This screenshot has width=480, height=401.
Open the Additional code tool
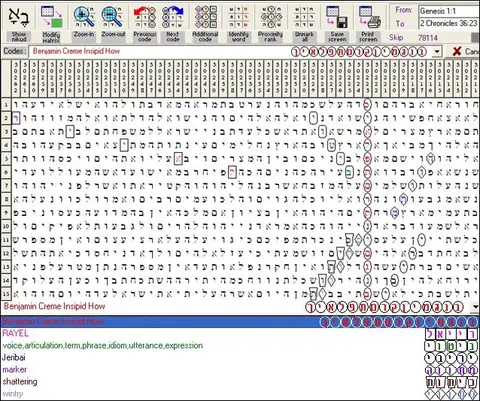coord(205,23)
